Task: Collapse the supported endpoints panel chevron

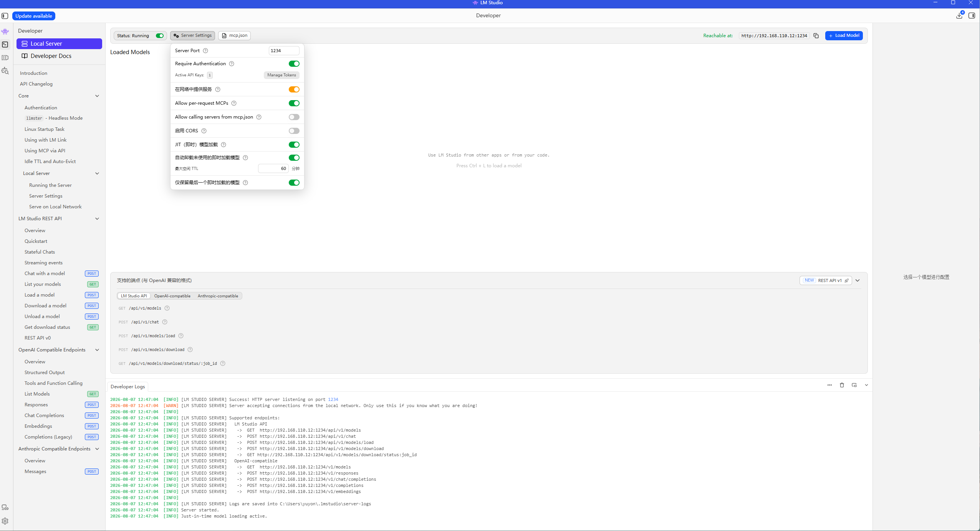Action: click(x=857, y=280)
